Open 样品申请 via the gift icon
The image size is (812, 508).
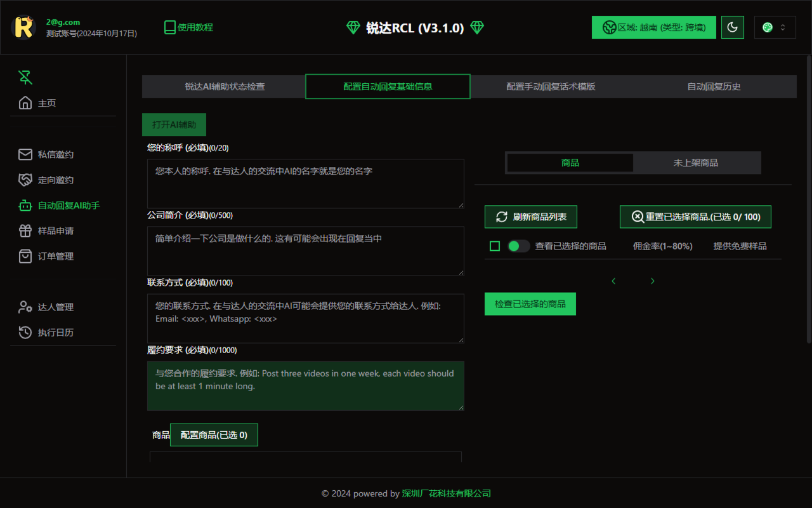coord(25,231)
